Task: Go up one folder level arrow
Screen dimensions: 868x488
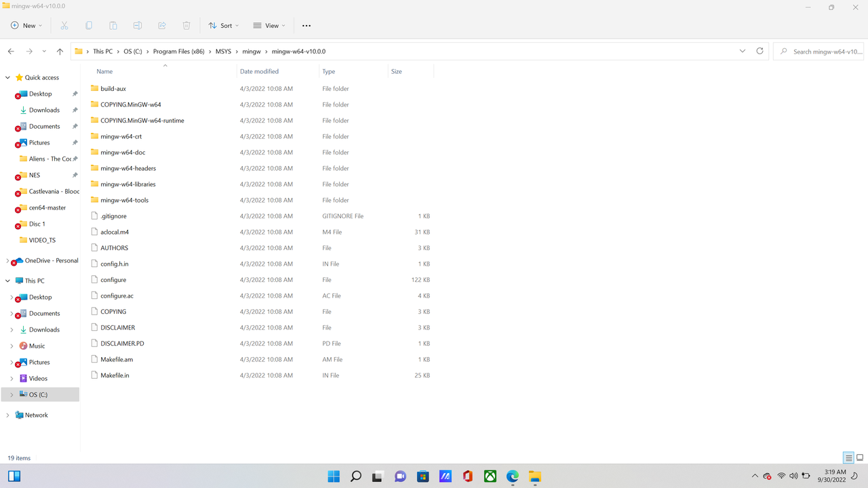Action: tap(60, 52)
